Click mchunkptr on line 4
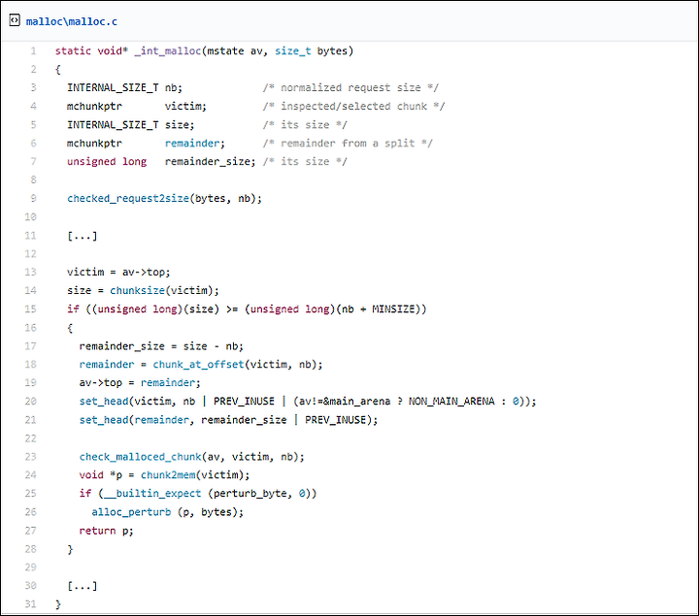699x616 pixels. click(x=94, y=106)
